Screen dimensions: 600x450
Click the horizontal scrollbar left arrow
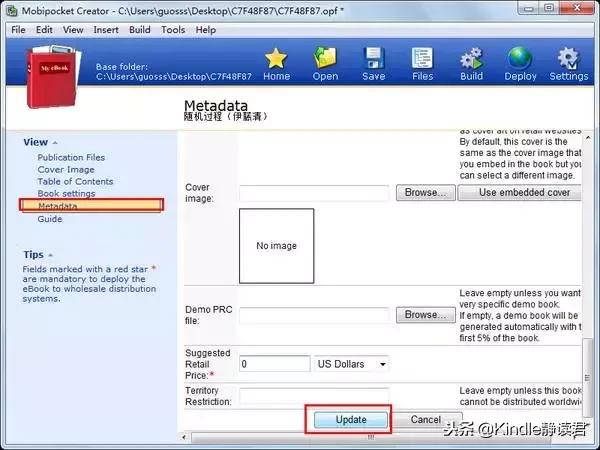(184, 437)
